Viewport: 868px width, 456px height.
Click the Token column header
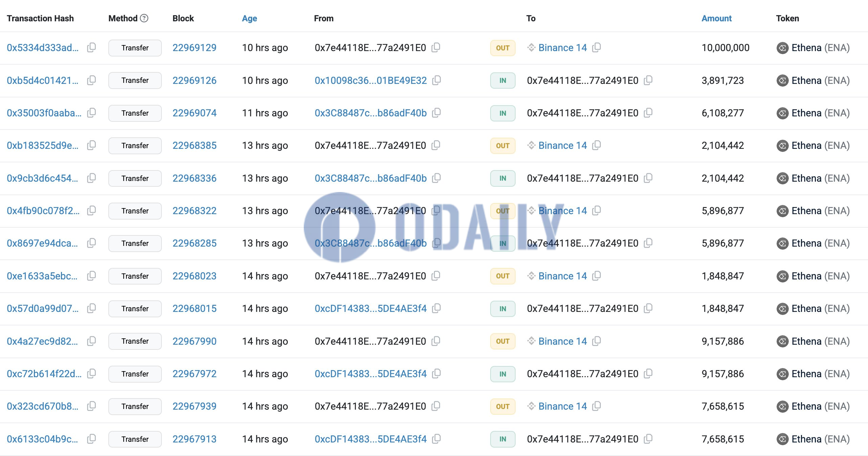point(787,18)
